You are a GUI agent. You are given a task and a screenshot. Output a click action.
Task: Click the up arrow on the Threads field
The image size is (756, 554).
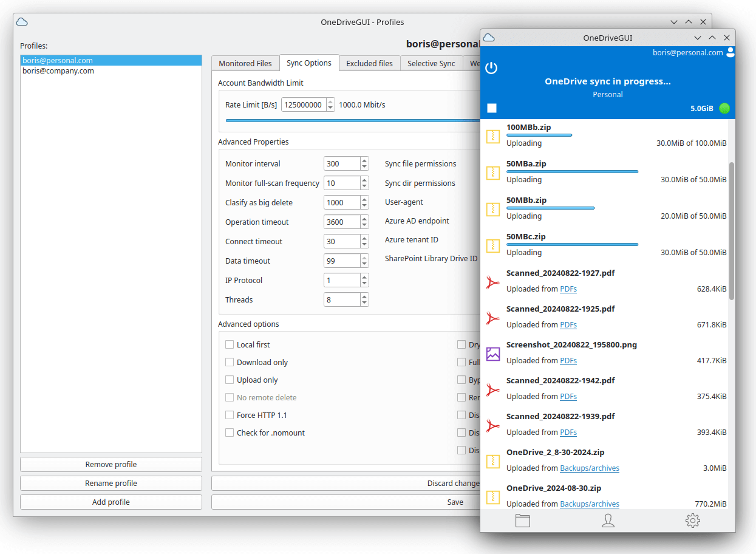click(364, 296)
